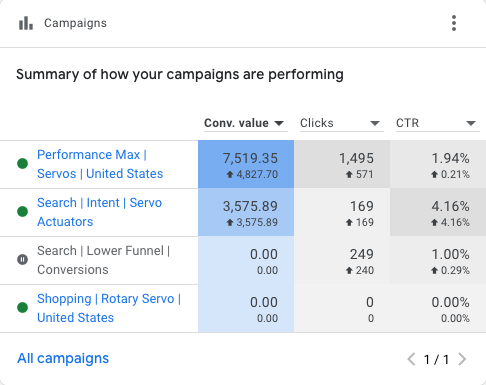
Task: Open Shopping Rotary Servo United States campaign
Action: pos(109,308)
